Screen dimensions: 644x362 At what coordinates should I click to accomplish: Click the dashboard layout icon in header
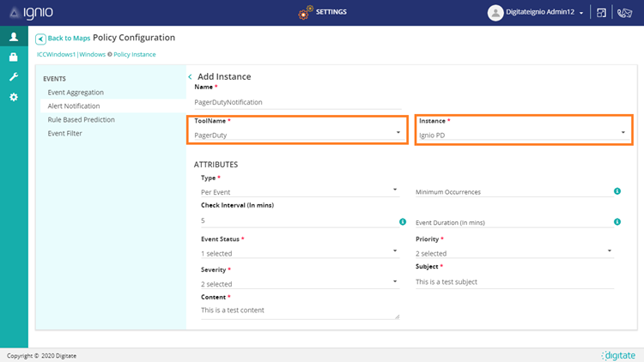[602, 13]
